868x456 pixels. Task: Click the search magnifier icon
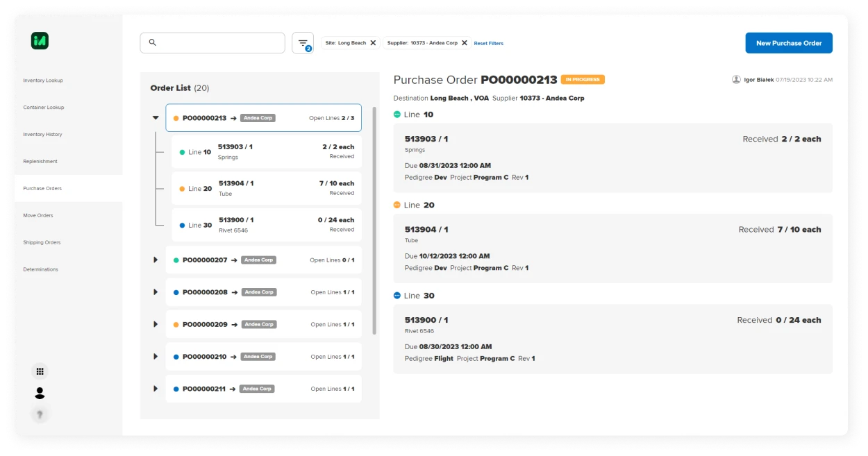click(x=153, y=42)
